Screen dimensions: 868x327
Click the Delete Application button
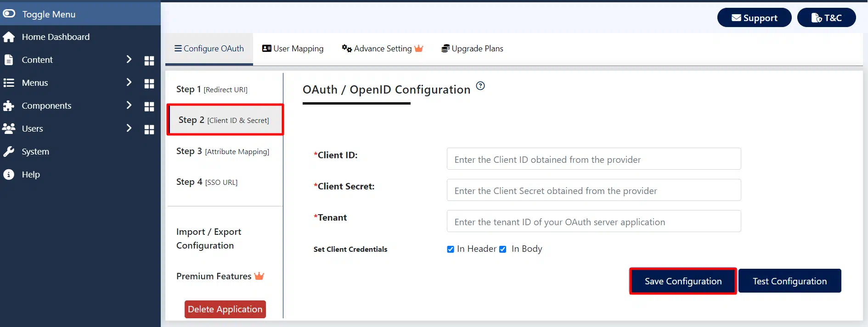[x=225, y=309]
